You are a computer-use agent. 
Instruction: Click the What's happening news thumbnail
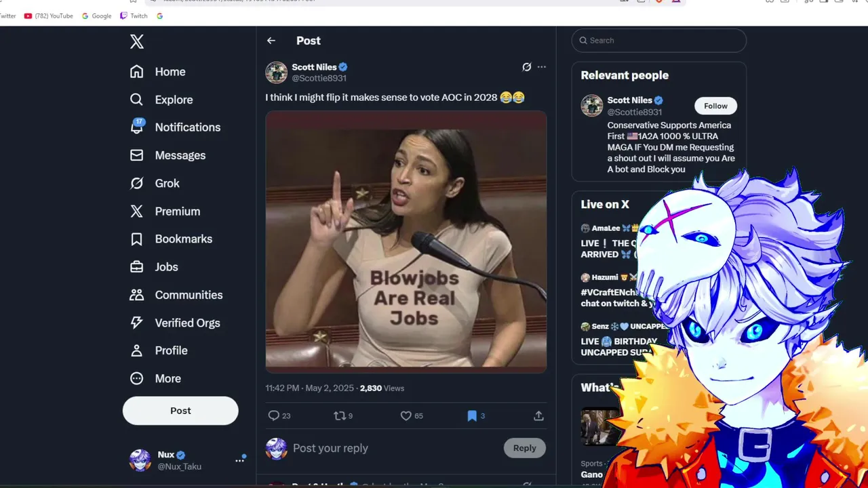[601, 426]
